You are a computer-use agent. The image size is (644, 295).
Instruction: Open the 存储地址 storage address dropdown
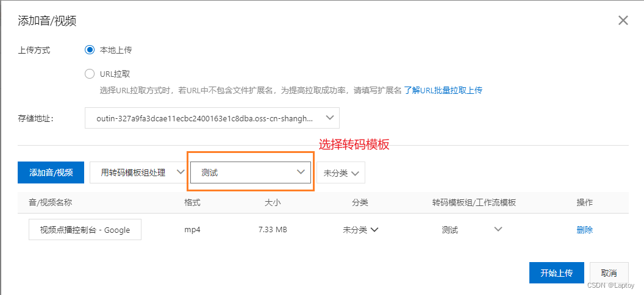[212, 118]
